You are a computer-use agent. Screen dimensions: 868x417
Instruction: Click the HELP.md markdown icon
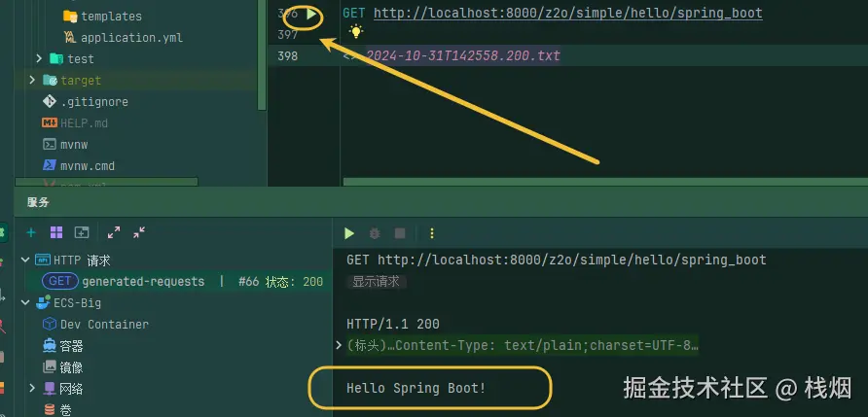(x=50, y=122)
